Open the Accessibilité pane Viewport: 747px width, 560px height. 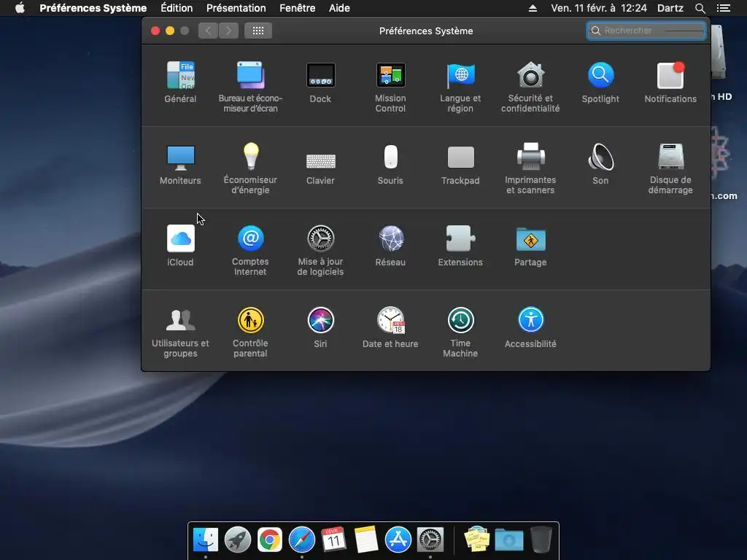point(530,327)
